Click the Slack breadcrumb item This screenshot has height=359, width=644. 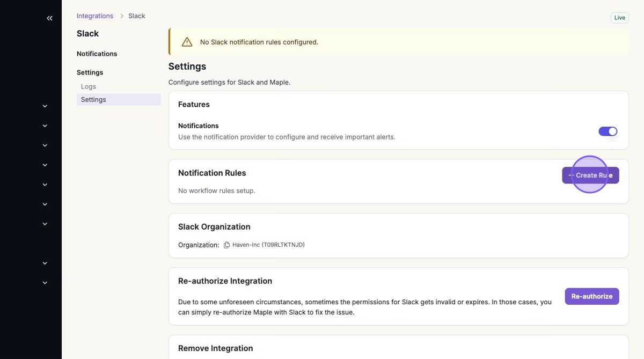pyautogui.click(x=137, y=16)
